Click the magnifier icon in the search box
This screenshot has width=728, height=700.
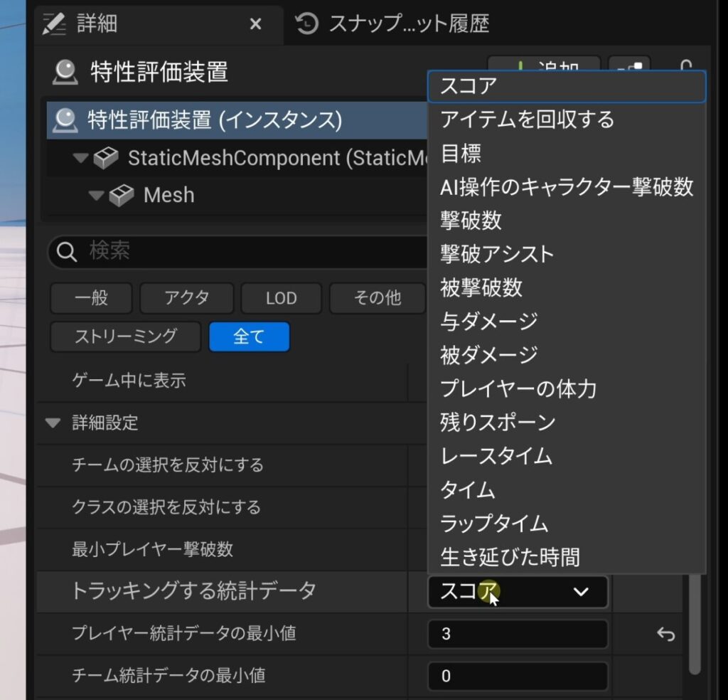(66, 252)
